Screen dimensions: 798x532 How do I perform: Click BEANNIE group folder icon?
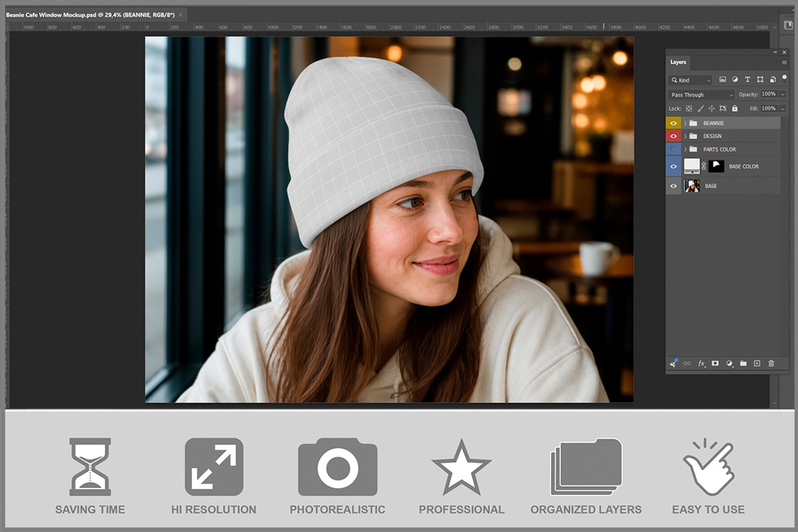tap(693, 123)
